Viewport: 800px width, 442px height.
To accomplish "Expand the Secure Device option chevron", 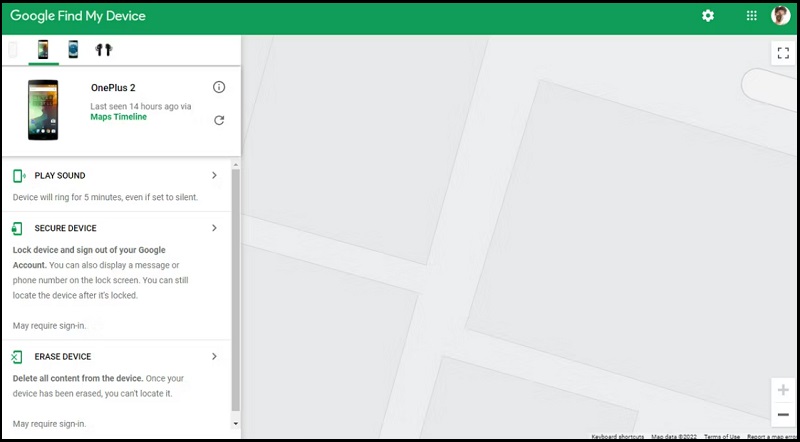I will point(214,228).
